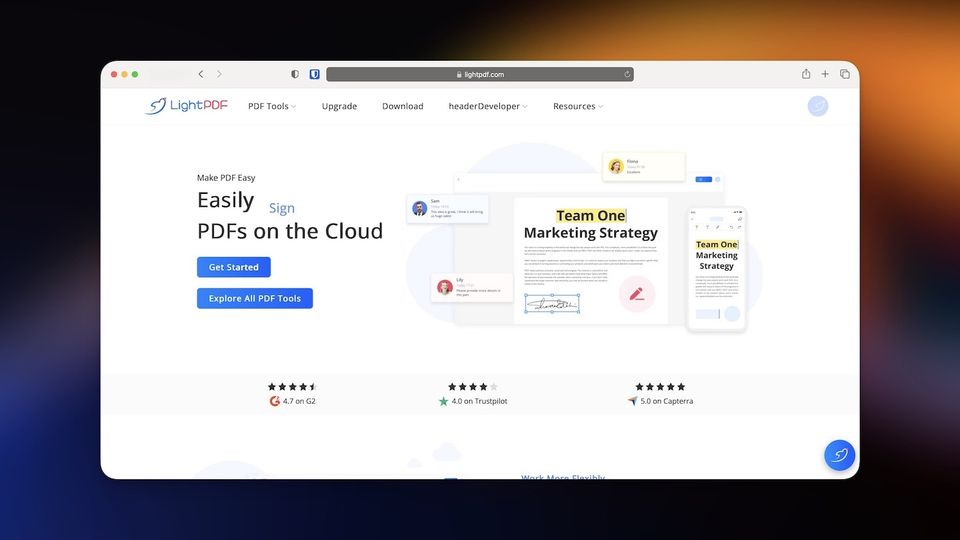
Task: Click Explore All PDF Tools button
Action: point(255,298)
